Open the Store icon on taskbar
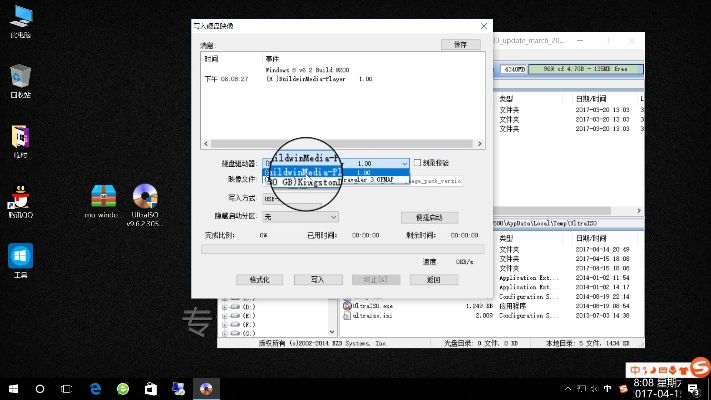The width and height of the screenshot is (711, 400). 151,389
